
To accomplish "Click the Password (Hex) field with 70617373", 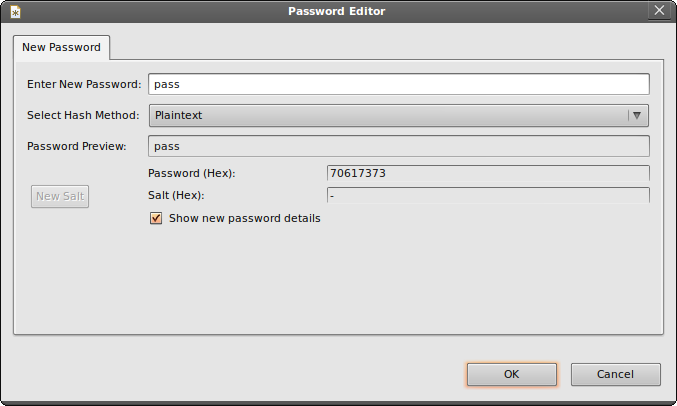I will 487,173.
